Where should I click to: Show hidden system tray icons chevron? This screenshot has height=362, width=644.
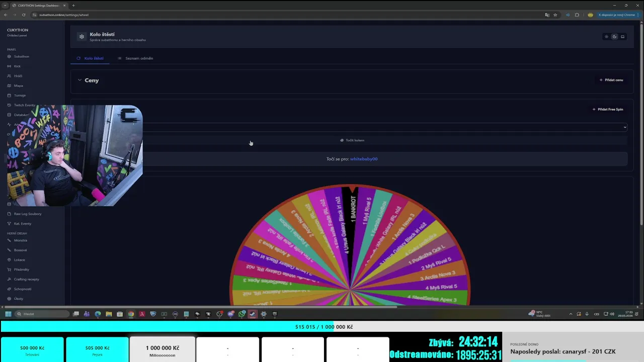(x=571, y=314)
